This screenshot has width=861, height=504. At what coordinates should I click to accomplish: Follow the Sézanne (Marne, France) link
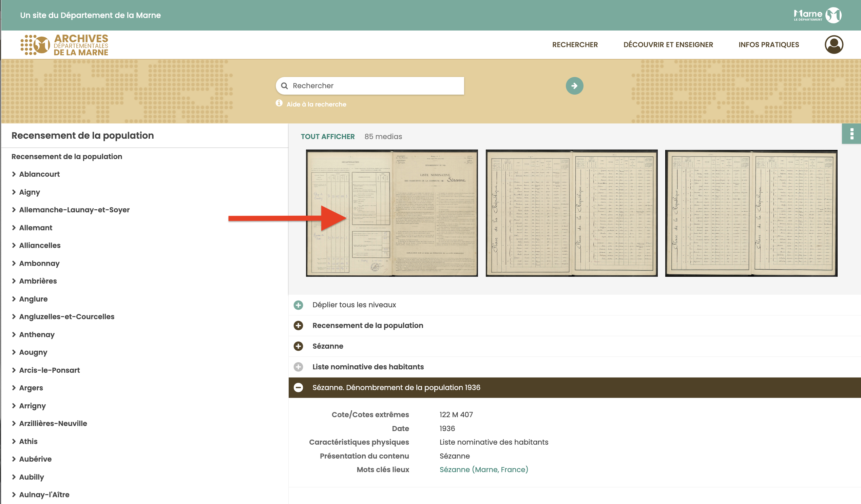click(x=484, y=469)
